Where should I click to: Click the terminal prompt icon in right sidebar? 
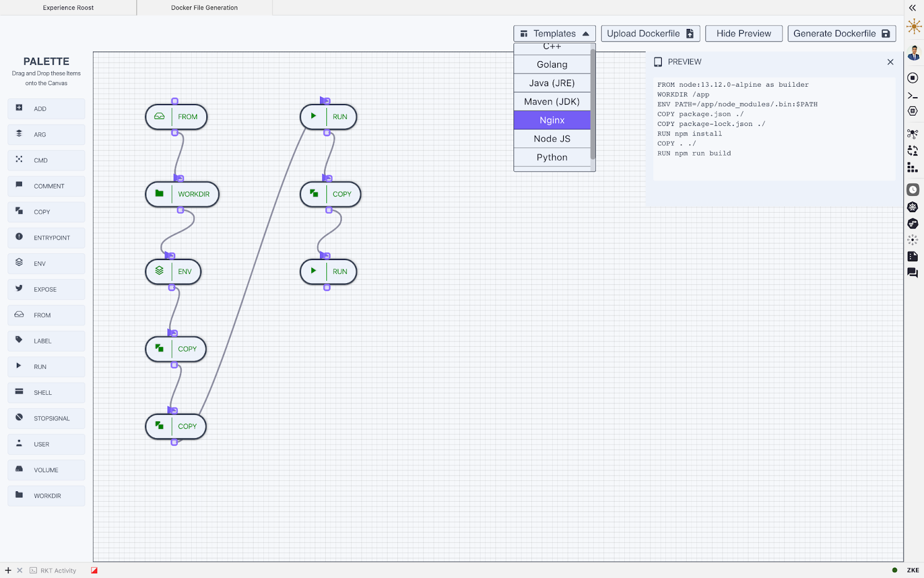(x=912, y=96)
